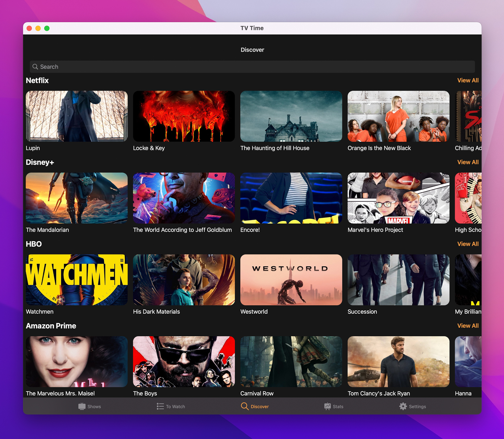
Task: Open the Jeff Goldblum show poster
Action: coord(184,198)
